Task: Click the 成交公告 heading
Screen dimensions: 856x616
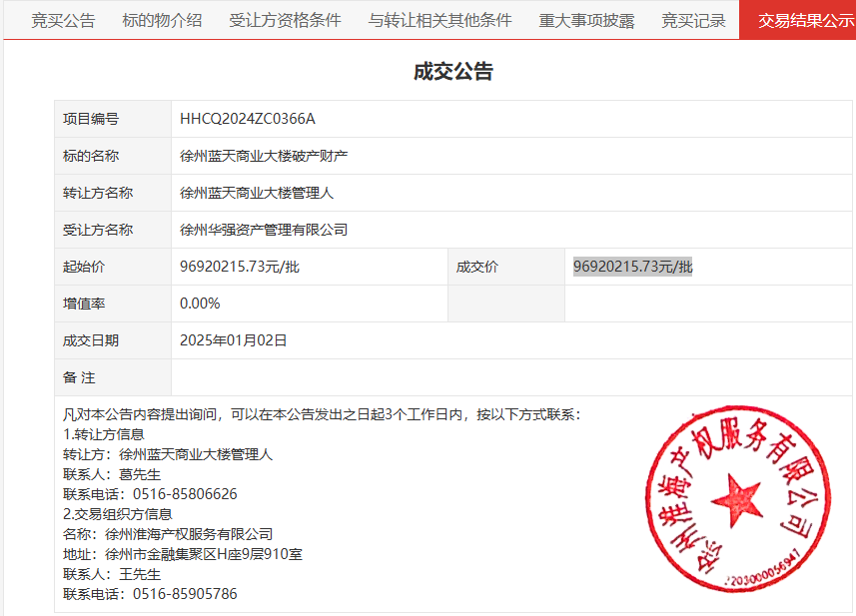Action: pos(453,72)
